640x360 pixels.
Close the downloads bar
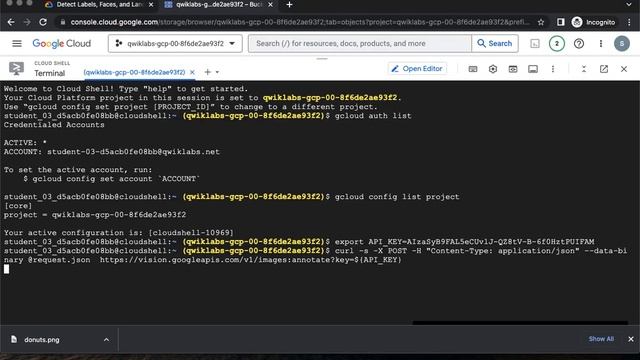631,339
